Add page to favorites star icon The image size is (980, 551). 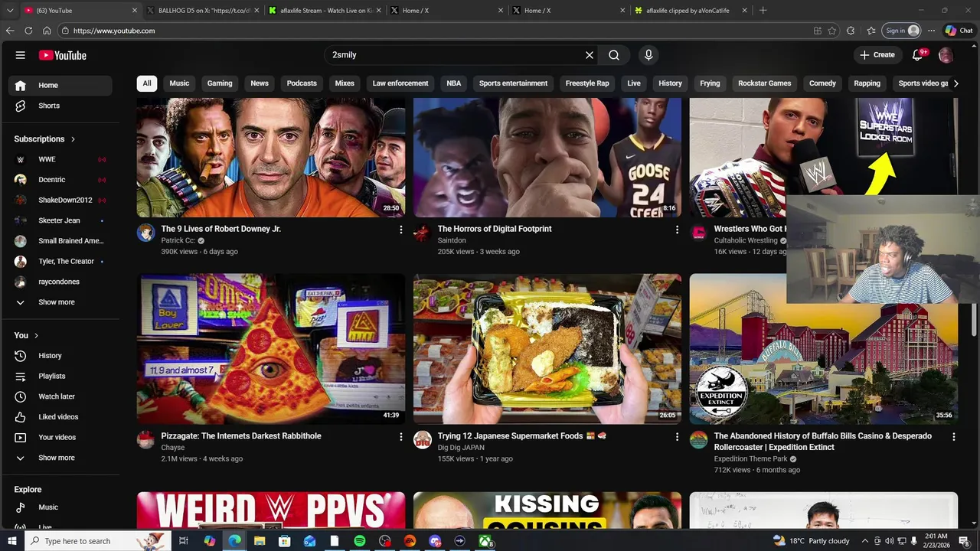832,31
